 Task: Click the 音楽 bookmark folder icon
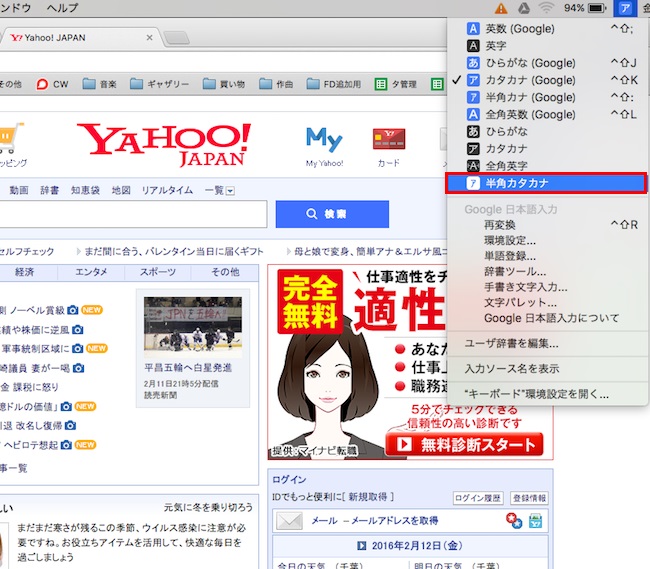click(x=90, y=84)
